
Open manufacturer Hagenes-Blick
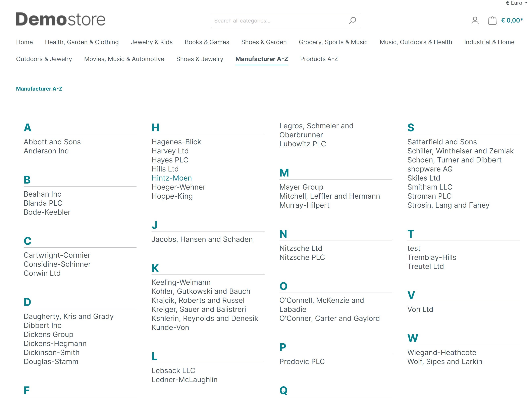(x=176, y=142)
